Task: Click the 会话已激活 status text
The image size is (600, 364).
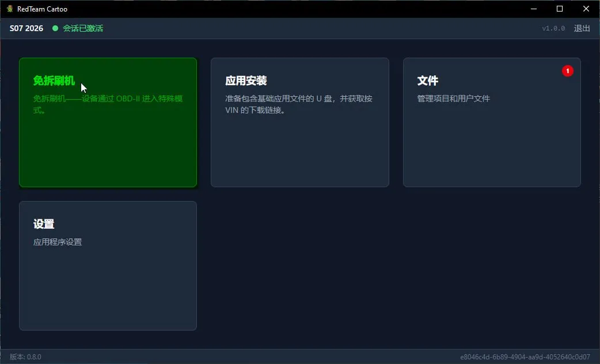Action: tap(83, 28)
